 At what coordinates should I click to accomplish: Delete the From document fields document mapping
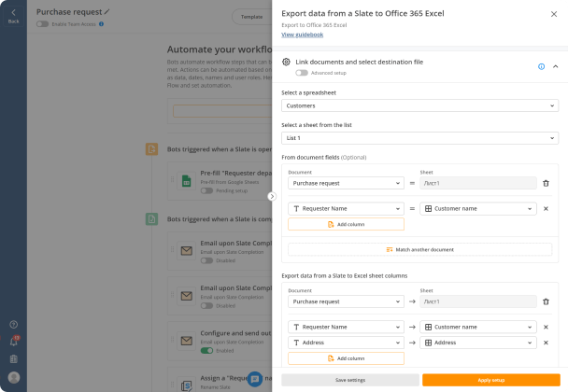[546, 183]
